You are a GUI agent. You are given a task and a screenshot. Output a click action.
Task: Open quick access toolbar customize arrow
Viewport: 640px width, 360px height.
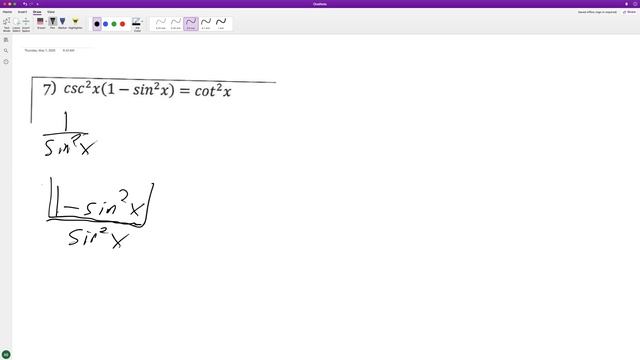pyautogui.click(x=37, y=4)
